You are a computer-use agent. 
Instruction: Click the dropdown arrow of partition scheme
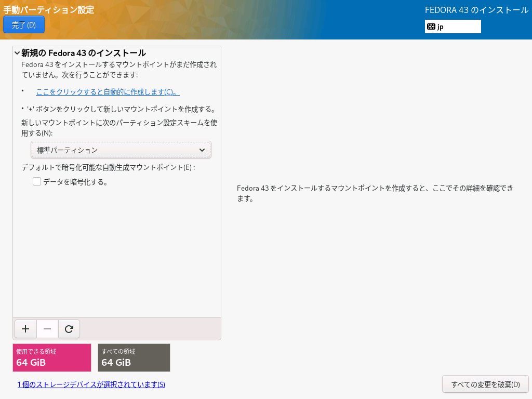(x=202, y=150)
